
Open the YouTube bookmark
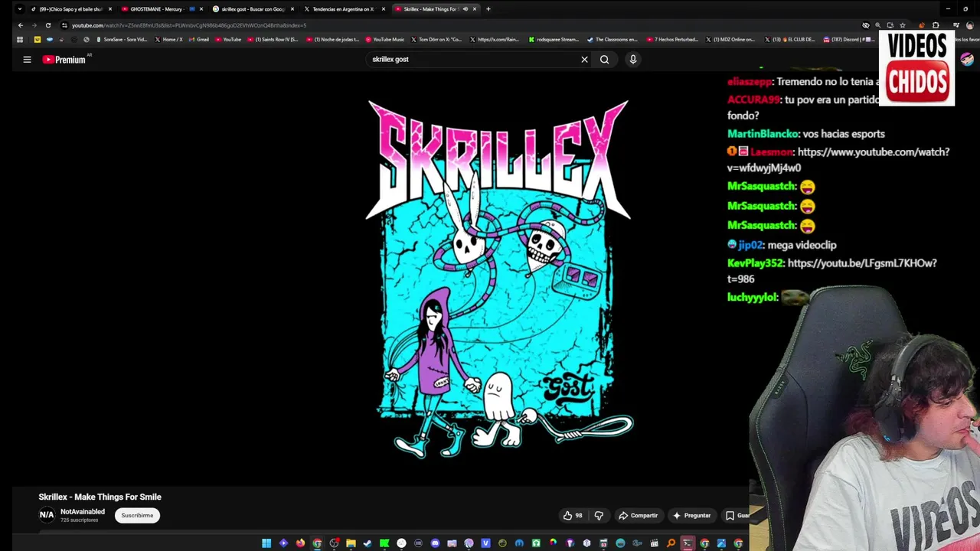tap(228, 39)
